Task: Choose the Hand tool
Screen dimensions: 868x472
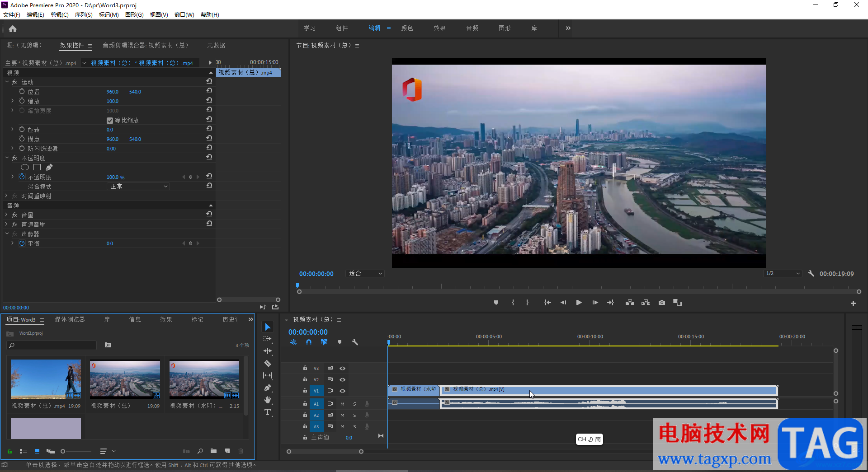Action: 268,400
